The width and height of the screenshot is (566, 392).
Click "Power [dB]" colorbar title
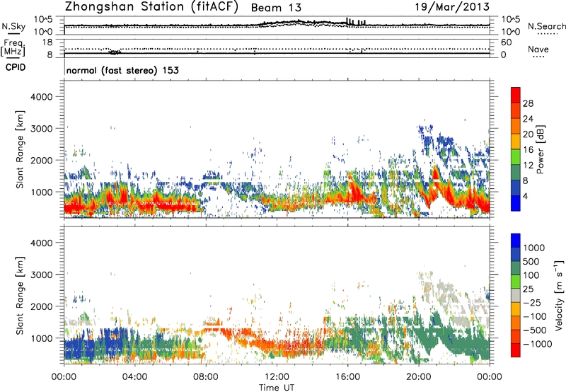click(540, 149)
